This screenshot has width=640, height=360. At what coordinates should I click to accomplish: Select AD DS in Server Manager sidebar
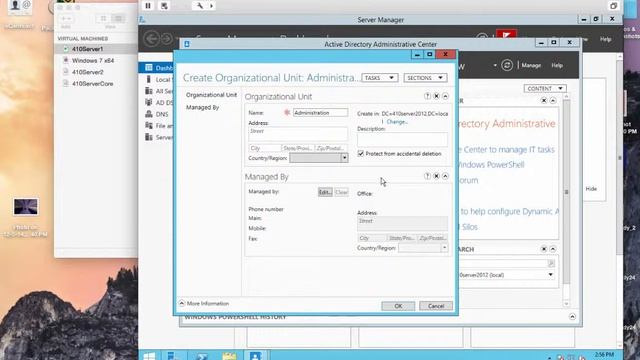pos(159,102)
